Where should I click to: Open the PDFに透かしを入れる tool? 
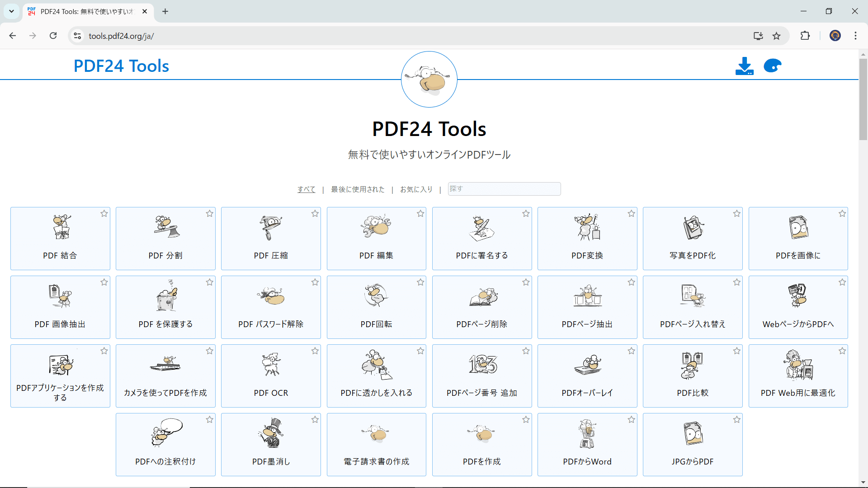(376, 376)
